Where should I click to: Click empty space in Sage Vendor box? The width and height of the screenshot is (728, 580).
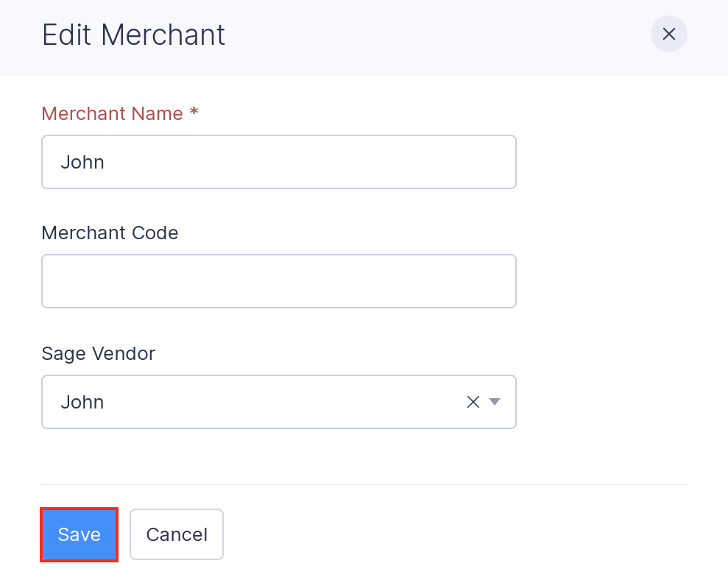(294, 402)
